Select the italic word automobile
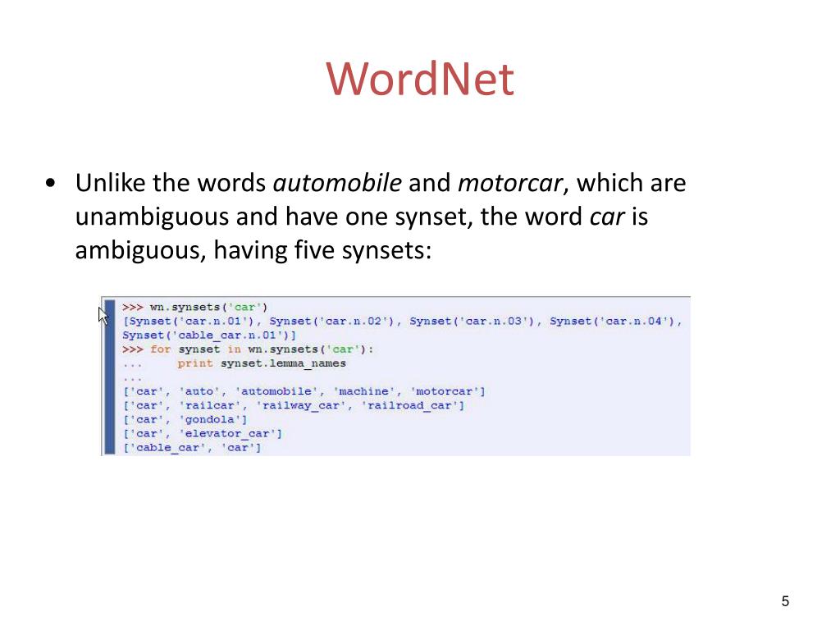840x630 pixels. point(337,183)
